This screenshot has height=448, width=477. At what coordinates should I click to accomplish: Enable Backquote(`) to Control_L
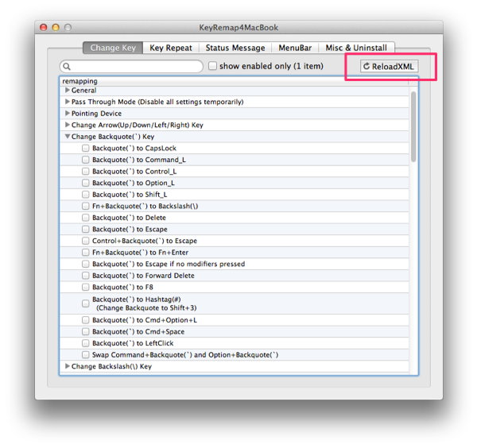(86, 171)
